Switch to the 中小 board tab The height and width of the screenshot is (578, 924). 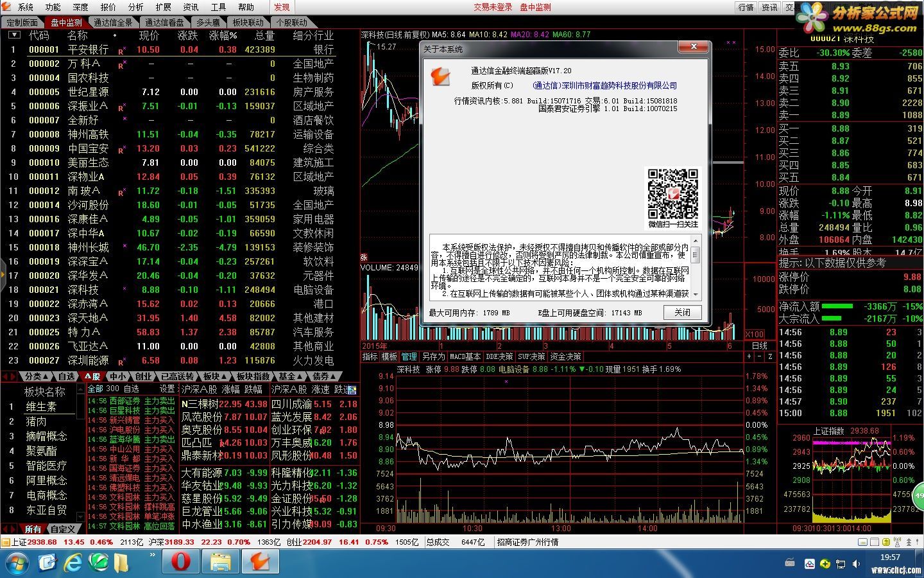(x=117, y=376)
